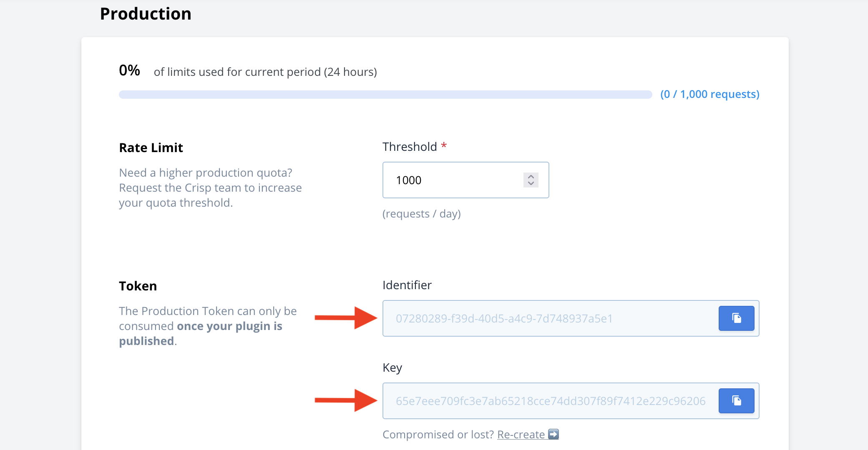Click the 0% usage percentage
Viewport: 868px width, 450px height.
tap(129, 70)
